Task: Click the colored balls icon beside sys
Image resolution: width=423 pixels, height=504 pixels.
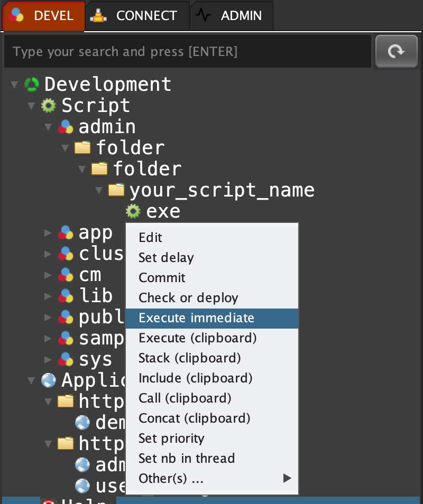Action: [66, 359]
